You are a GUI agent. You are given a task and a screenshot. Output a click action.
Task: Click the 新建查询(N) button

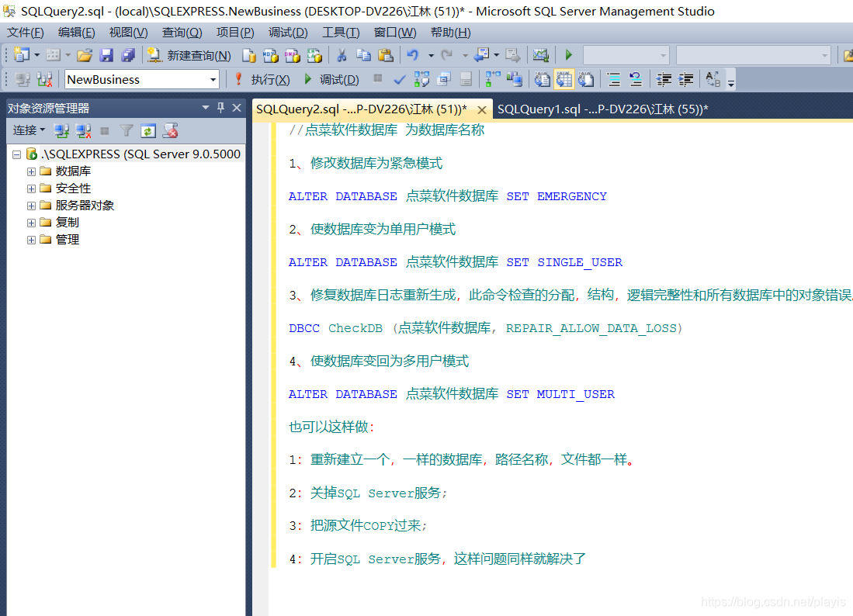click(189, 55)
